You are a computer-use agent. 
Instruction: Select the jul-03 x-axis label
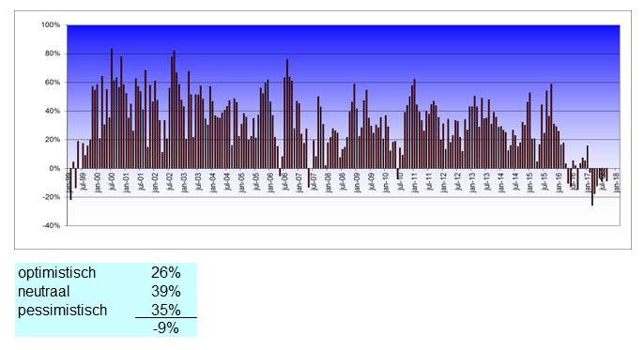(x=198, y=182)
